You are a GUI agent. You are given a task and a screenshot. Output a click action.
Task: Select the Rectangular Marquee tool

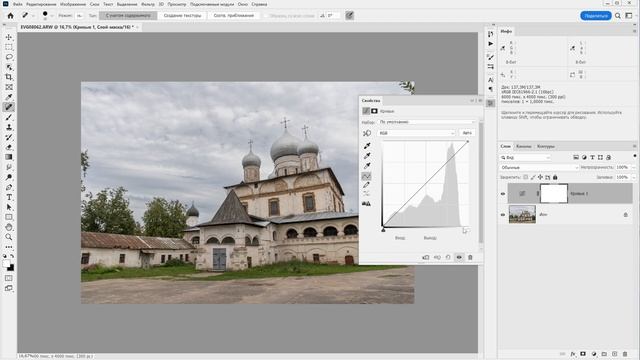coord(9,47)
